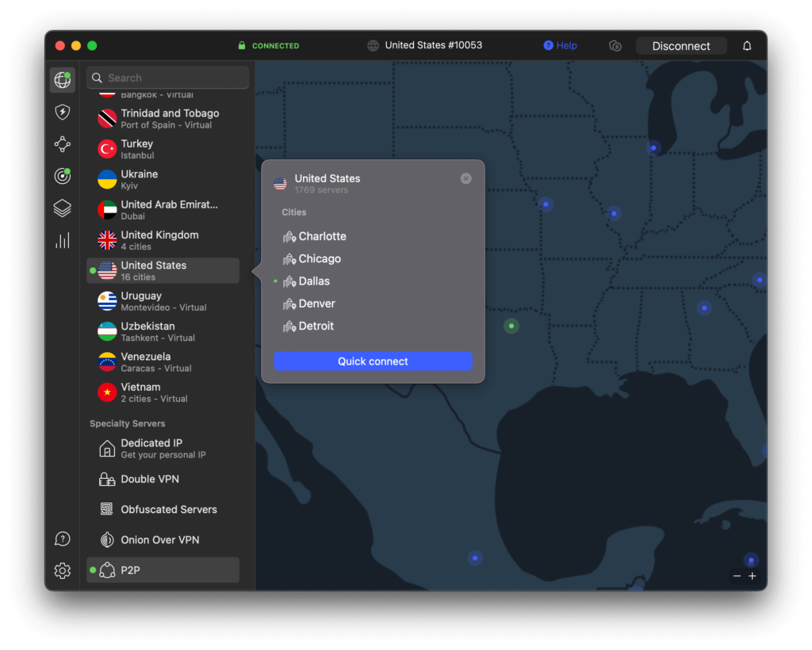Click United States #10053 server label
Viewport: 812px width, 650px height.
point(434,45)
